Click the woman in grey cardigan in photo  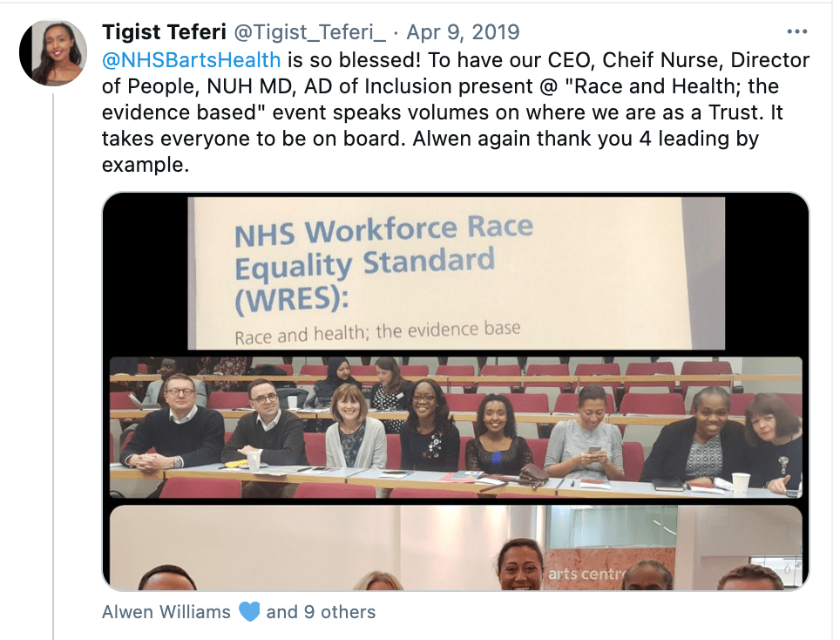click(x=354, y=429)
